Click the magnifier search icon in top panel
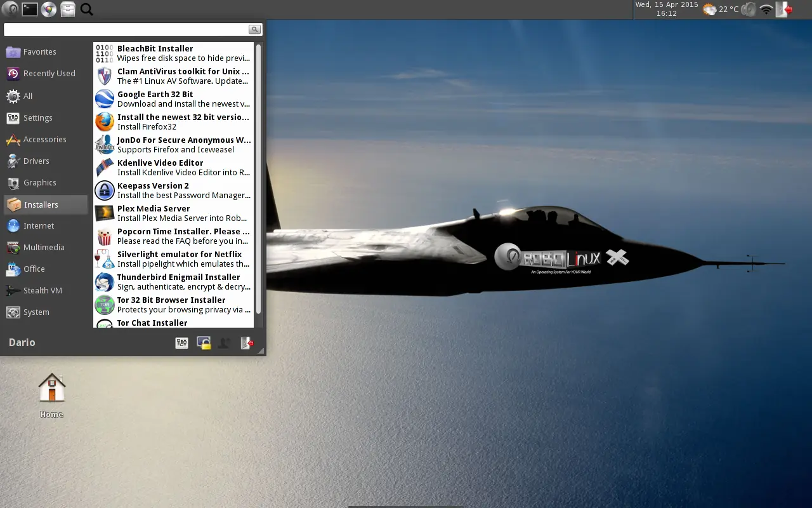The width and height of the screenshot is (812, 508). pos(87,10)
